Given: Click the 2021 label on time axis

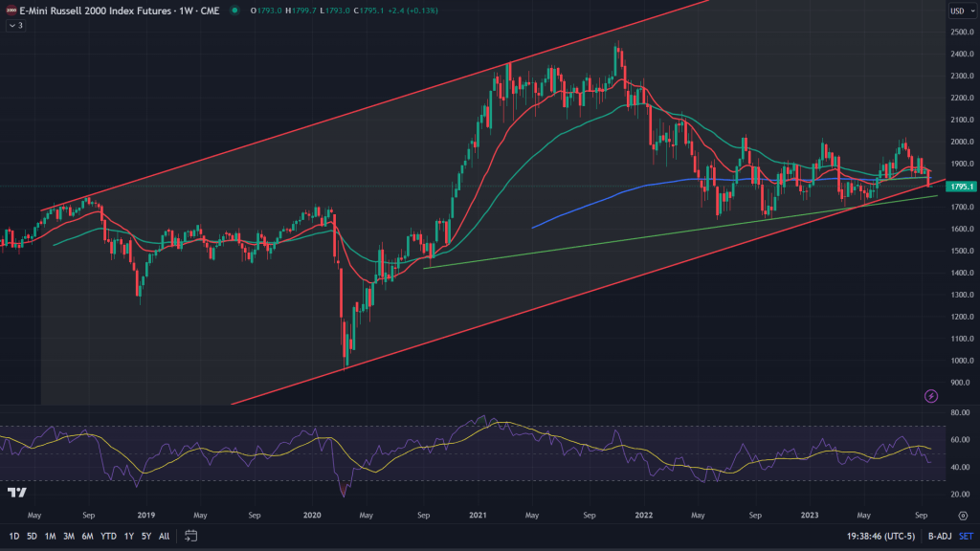Looking at the screenshot, I should coord(476,514).
